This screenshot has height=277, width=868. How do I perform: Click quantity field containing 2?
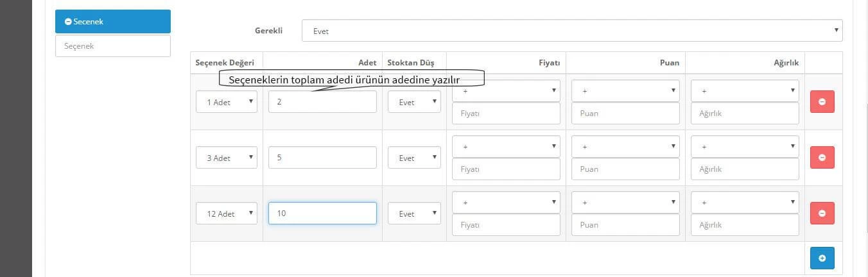[x=322, y=102]
